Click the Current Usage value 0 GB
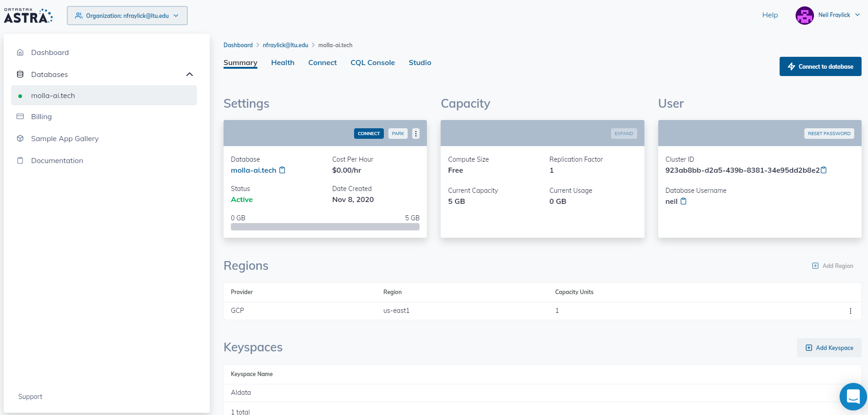Screen dimensions: 868x415 (558, 201)
